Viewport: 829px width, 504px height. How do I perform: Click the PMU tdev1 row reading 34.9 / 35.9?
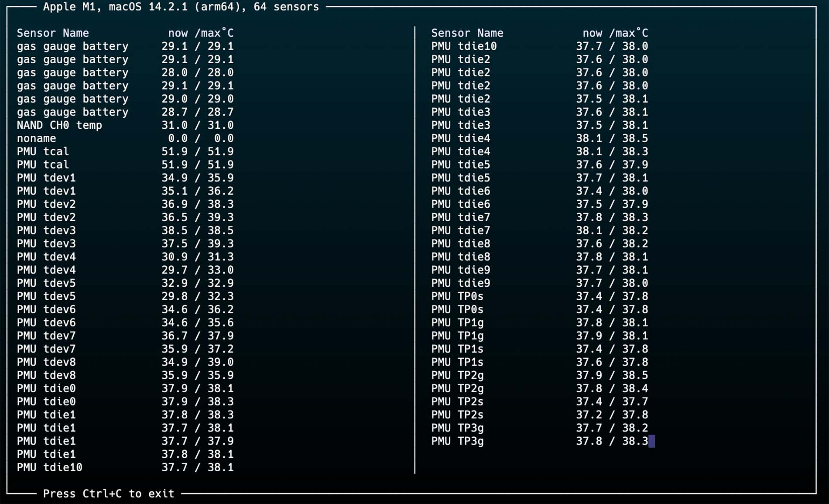[x=197, y=178]
